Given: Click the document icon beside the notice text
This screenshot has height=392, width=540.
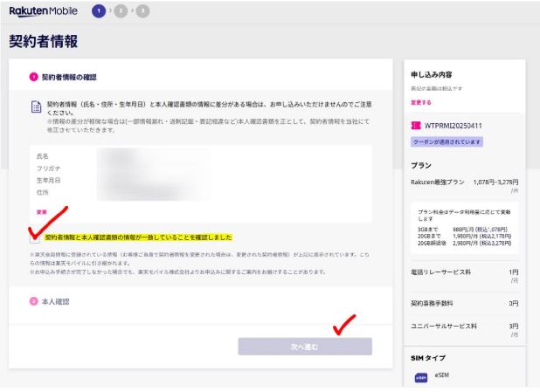Looking at the screenshot, I should point(36,107).
